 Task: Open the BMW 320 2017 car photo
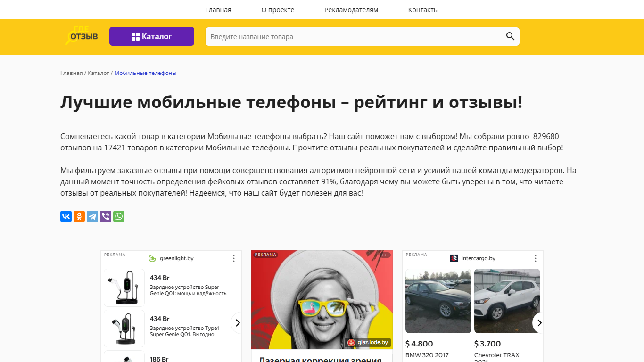438,301
